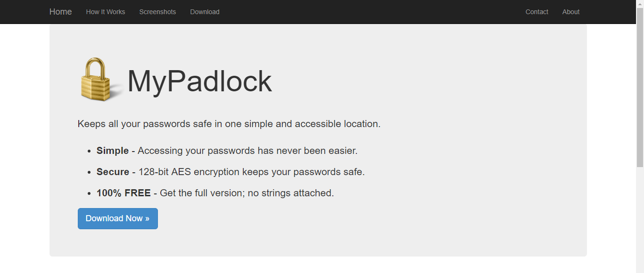Click the MyPadlock heading text
Screen dimensions: 644x273
(199, 81)
